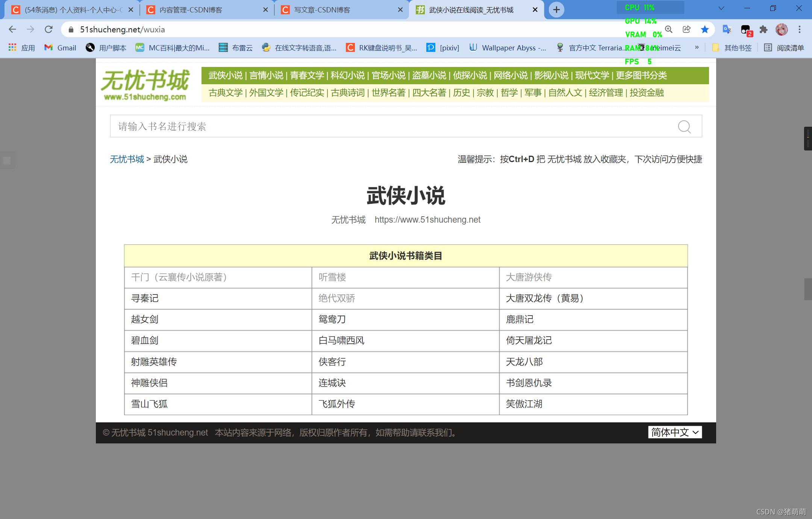Click the search magnifier icon
812x519 pixels.
pyautogui.click(x=684, y=127)
